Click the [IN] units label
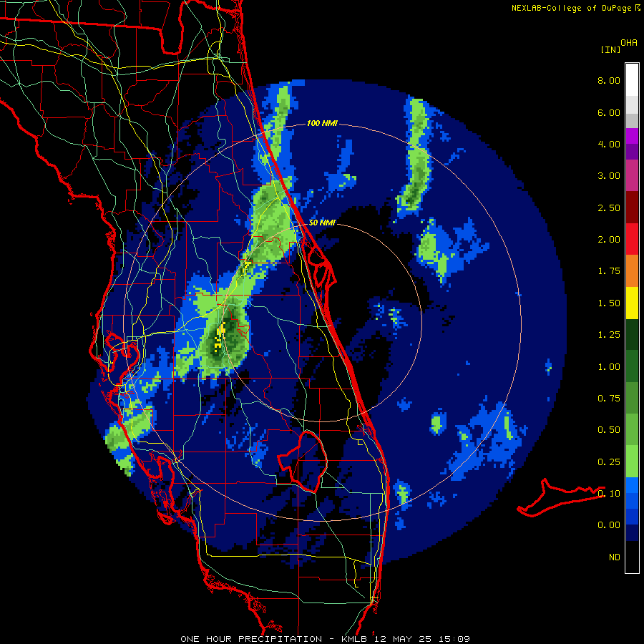The image size is (644, 644). click(610, 49)
